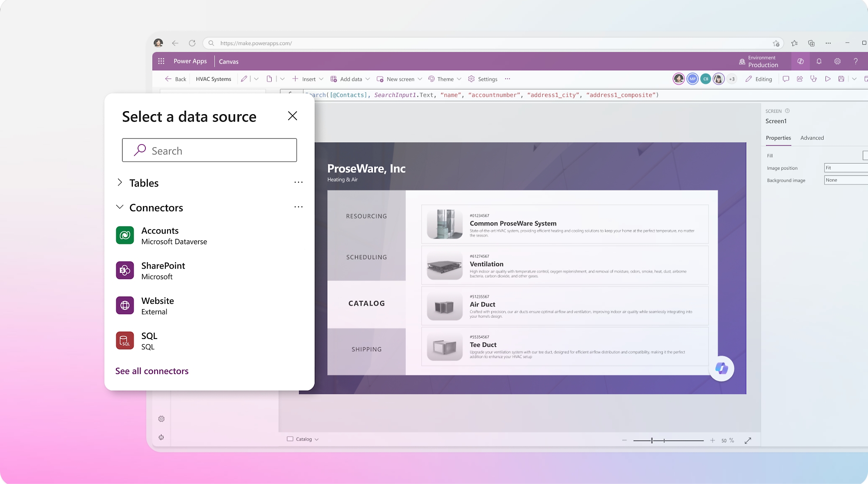Click the SharePoint Microsoft connector icon
This screenshot has height=484, width=868.
(124, 270)
